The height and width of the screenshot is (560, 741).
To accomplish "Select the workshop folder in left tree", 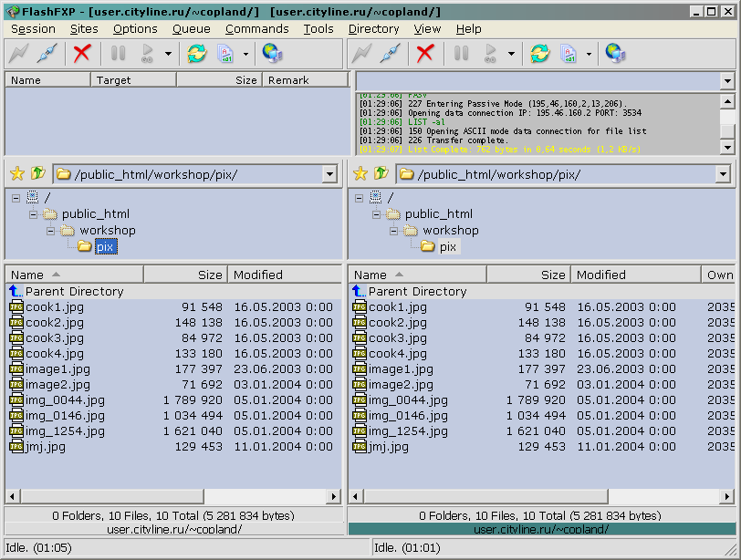I will click(x=107, y=231).
